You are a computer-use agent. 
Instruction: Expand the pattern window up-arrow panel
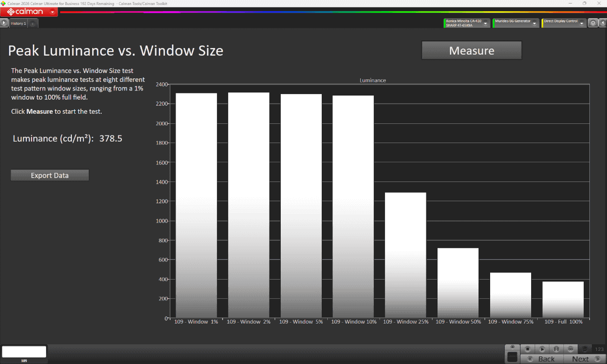512,347
